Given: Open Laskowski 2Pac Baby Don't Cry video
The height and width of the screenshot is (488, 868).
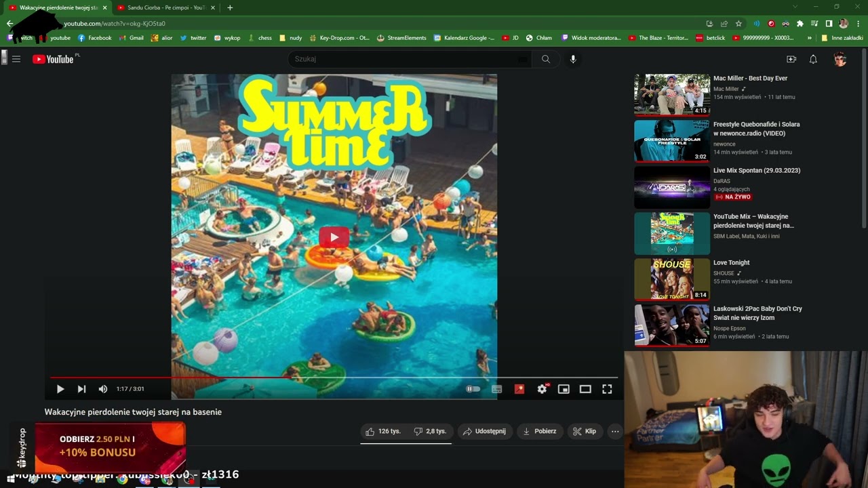Looking at the screenshot, I should pyautogui.click(x=757, y=313).
